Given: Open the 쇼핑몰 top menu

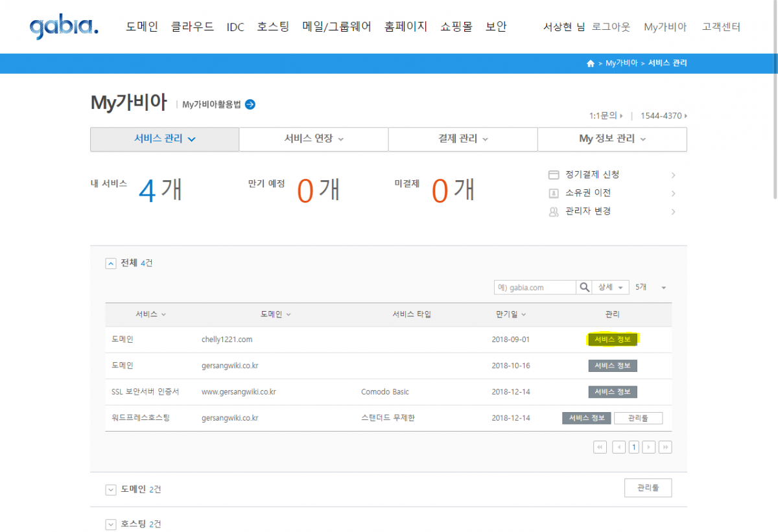Looking at the screenshot, I should (x=456, y=27).
